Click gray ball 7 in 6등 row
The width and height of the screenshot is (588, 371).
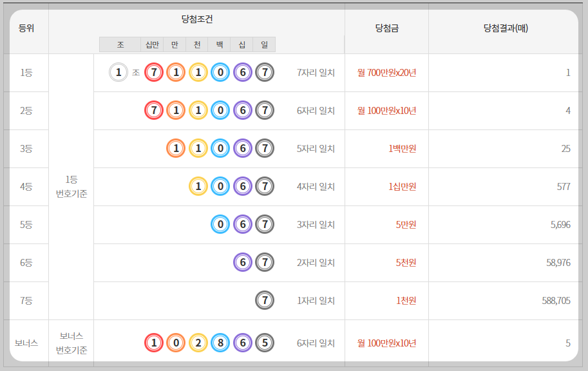[x=265, y=262]
